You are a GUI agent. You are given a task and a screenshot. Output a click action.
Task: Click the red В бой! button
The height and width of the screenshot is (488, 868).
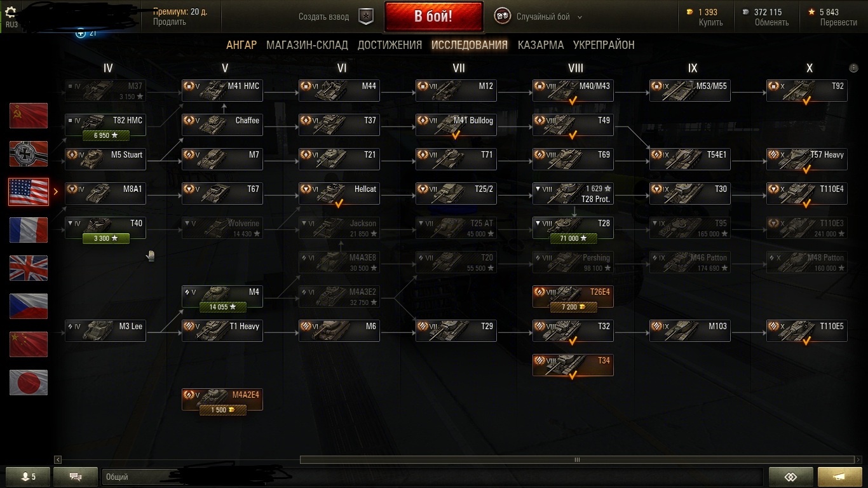(433, 17)
